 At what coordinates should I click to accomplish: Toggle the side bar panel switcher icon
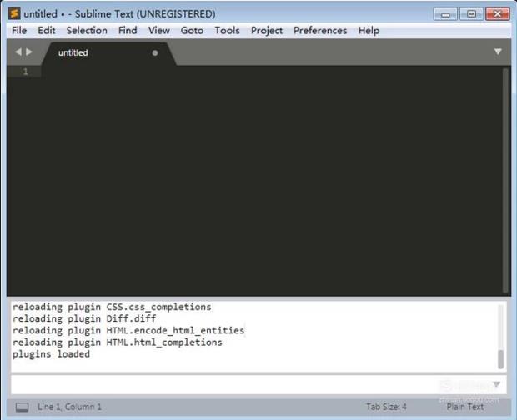click(22, 407)
